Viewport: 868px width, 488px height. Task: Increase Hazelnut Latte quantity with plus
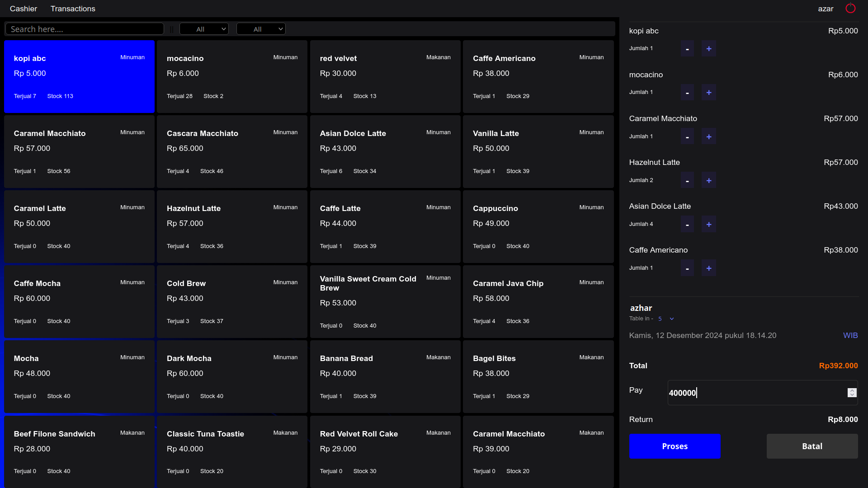tap(708, 180)
